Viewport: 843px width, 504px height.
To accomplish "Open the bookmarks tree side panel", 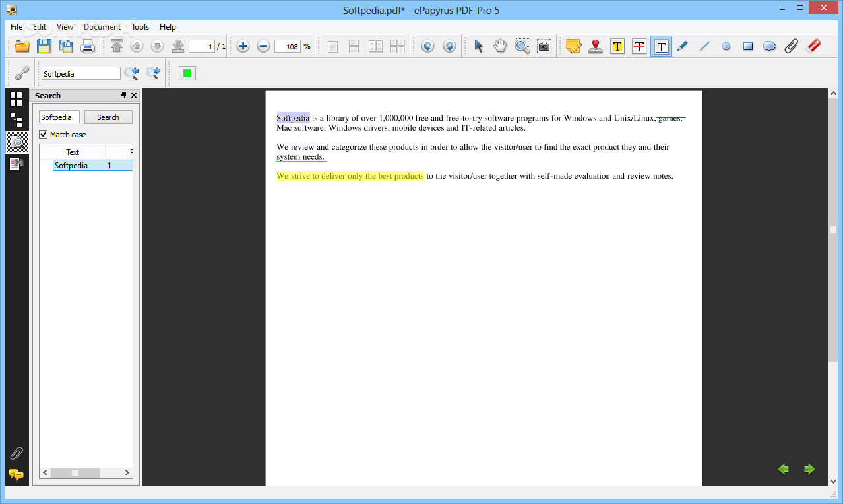I will 16,120.
